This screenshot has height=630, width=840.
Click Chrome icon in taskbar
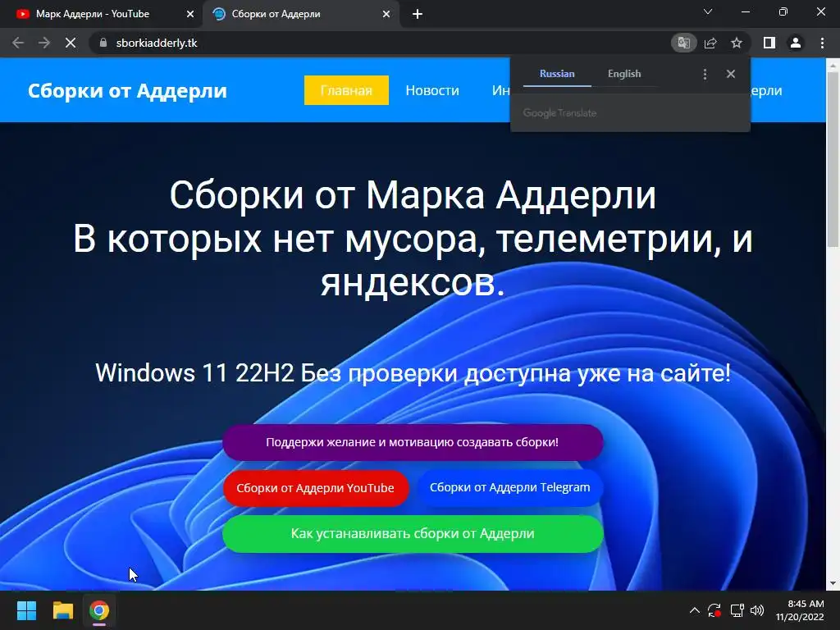(99, 610)
